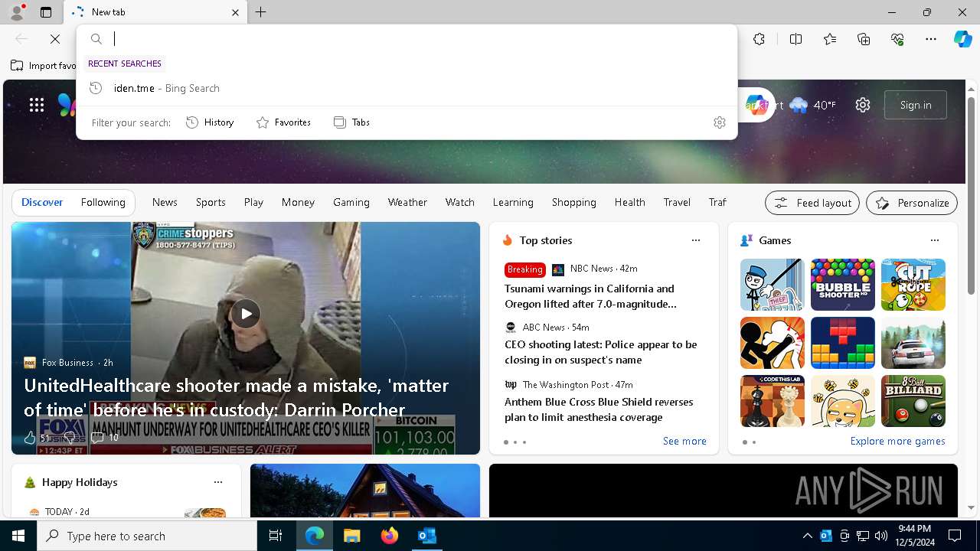This screenshot has width=980, height=551.
Task: Open the Shopping category tab
Action: point(573,202)
